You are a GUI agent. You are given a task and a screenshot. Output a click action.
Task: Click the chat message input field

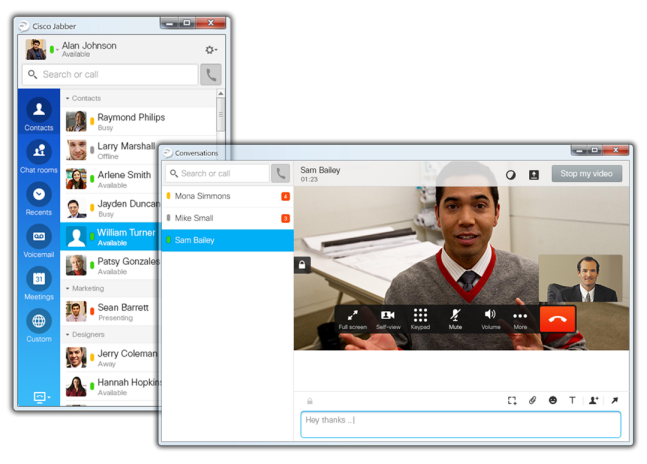tap(460, 423)
